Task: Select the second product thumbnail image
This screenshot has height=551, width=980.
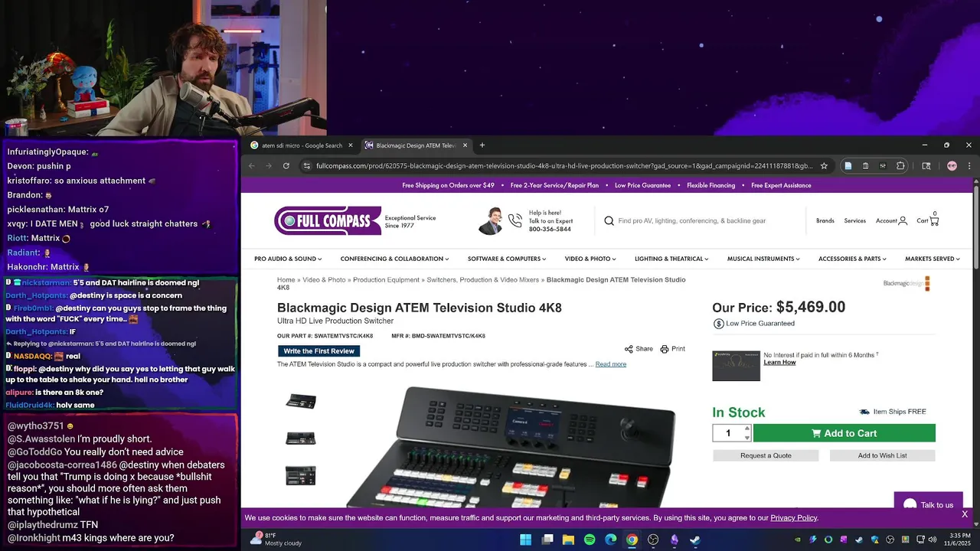Action: 301,439
